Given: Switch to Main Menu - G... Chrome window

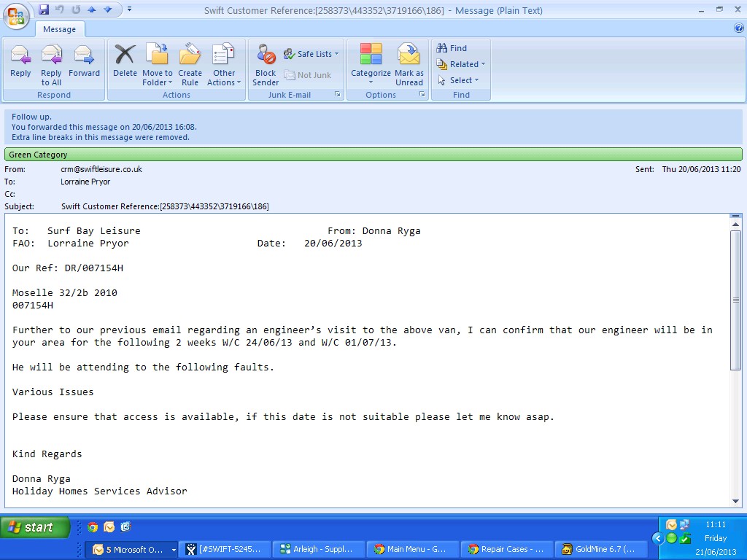Looking at the screenshot, I should click(413, 549).
